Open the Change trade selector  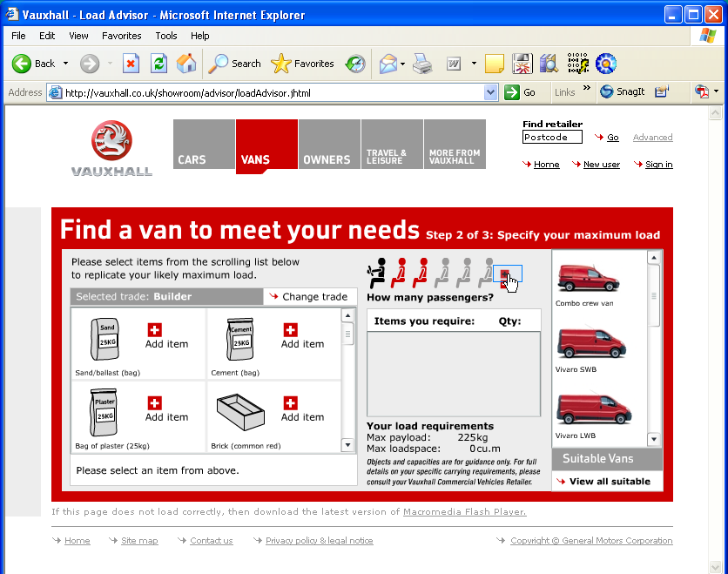pos(309,296)
